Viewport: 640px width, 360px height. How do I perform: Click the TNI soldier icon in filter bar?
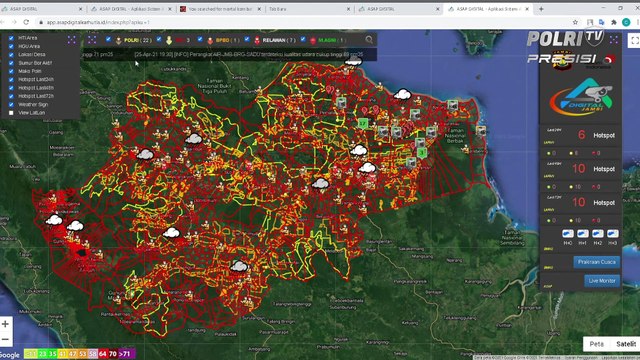pyautogui.click(x=169, y=40)
